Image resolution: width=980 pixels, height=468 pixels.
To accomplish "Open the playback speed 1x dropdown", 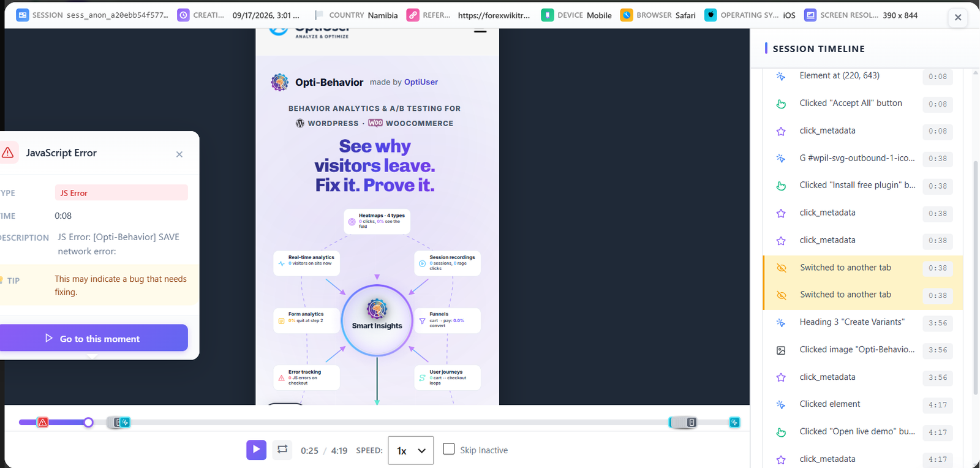I will (411, 450).
